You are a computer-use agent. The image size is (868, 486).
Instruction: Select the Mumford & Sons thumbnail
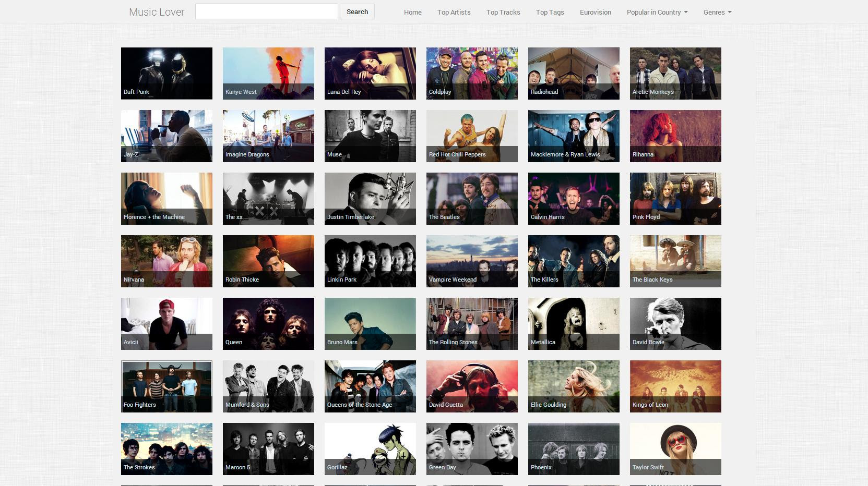pos(268,386)
